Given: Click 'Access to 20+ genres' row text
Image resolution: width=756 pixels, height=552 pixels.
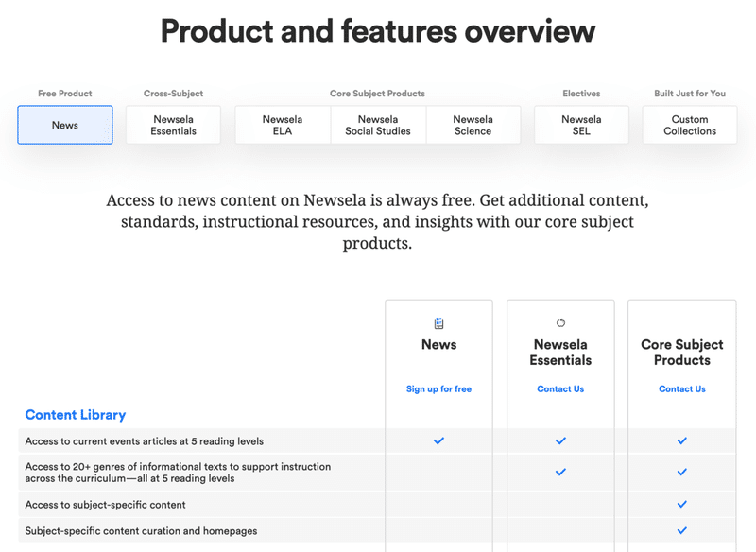Looking at the screenshot, I should (x=178, y=473).
